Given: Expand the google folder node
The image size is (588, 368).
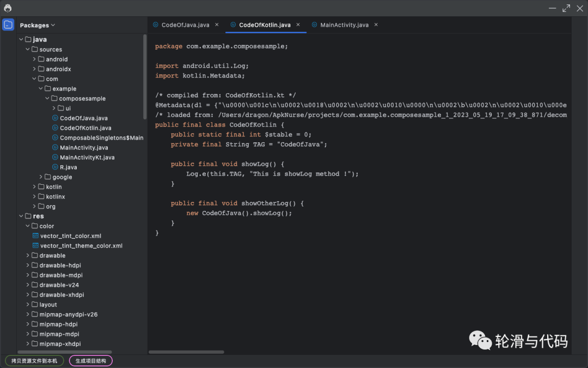Looking at the screenshot, I should pyautogui.click(x=41, y=177).
